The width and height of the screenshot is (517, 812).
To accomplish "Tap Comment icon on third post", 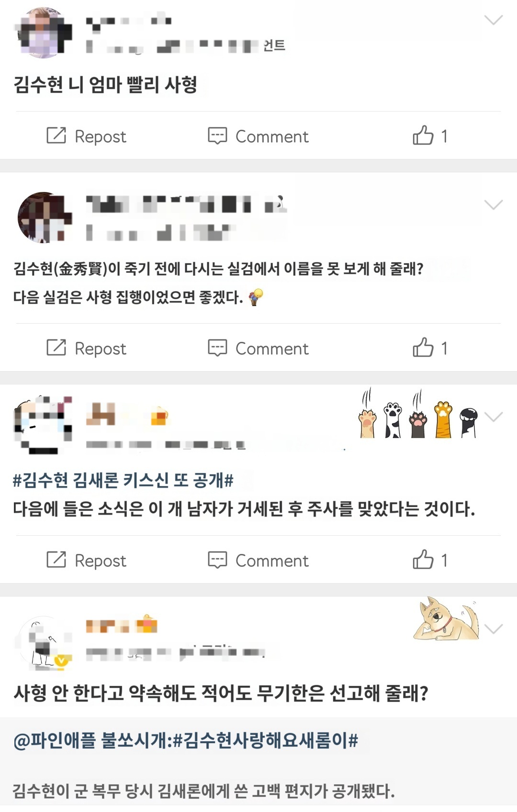I will [x=217, y=560].
